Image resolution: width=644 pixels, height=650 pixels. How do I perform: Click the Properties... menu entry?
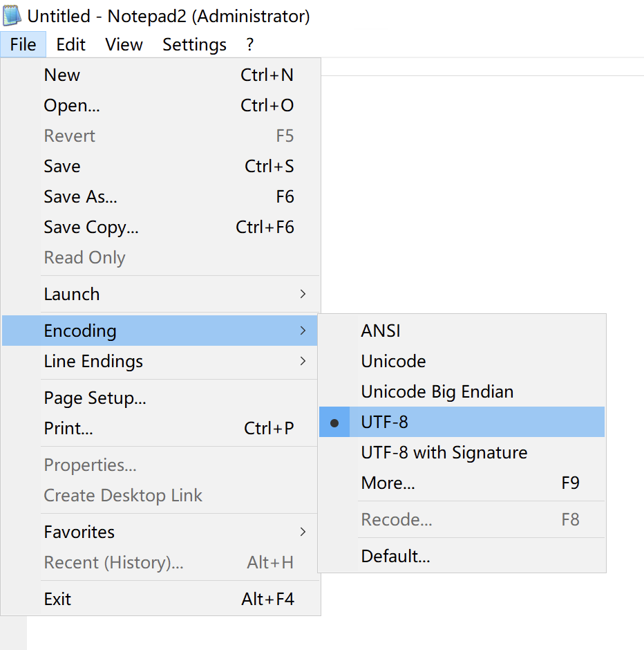click(160, 465)
